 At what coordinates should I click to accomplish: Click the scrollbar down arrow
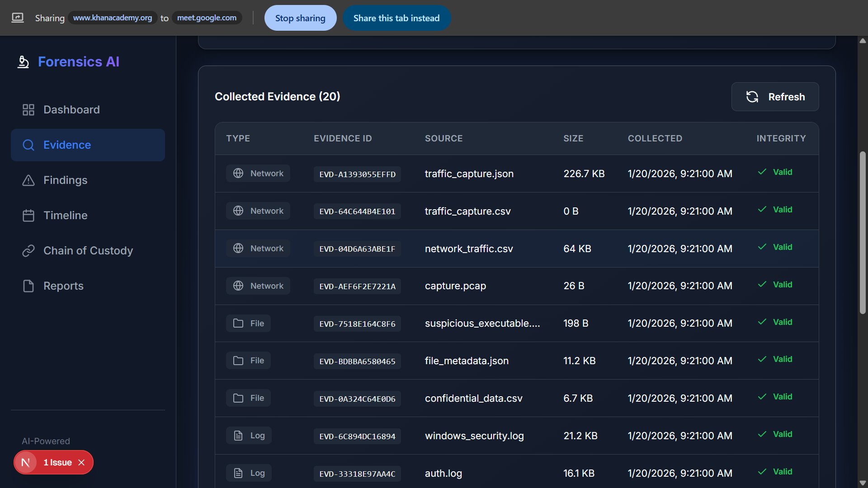coord(863,483)
